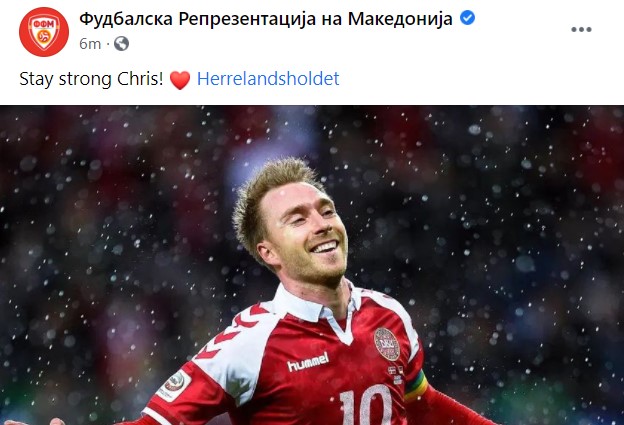Click the globe public audience icon
Image resolution: width=624 pixels, height=425 pixels.
coord(121,43)
